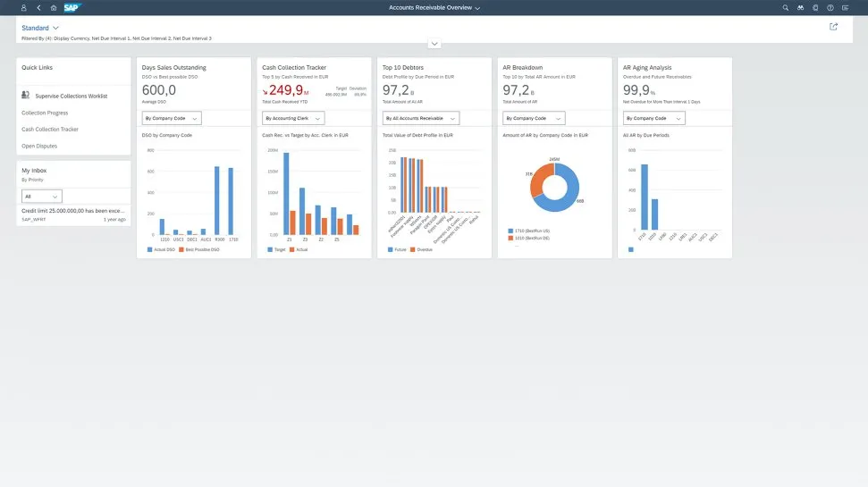The height and width of the screenshot is (487, 868).
Task: Open search with the magnifier icon
Action: 786,7
